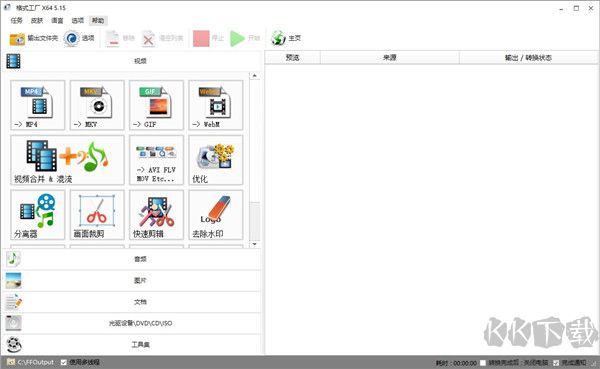The width and height of the screenshot is (600, 369).
Task: Click the disc drive icon beside 光驱设备
Action: coord(13,323)
